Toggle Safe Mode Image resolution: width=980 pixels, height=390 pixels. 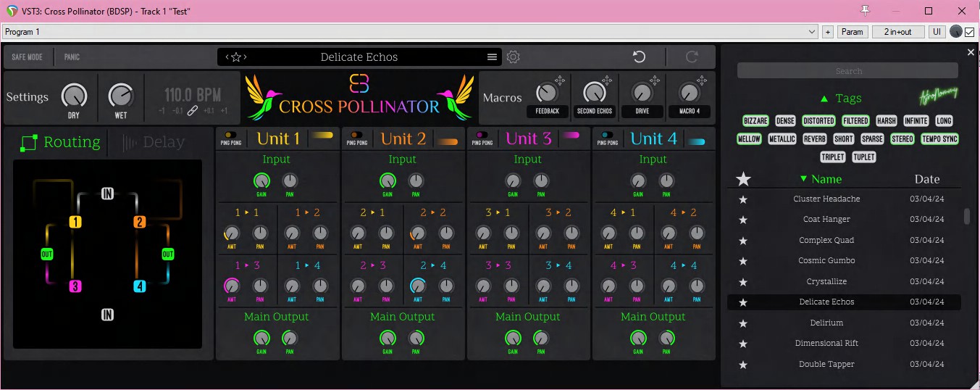pos(27,57)
